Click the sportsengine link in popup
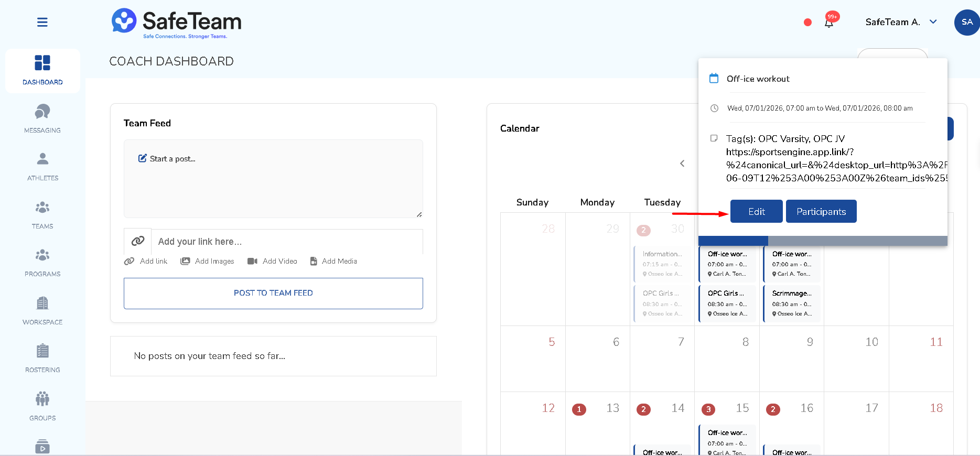 click(x=836, y=165)
